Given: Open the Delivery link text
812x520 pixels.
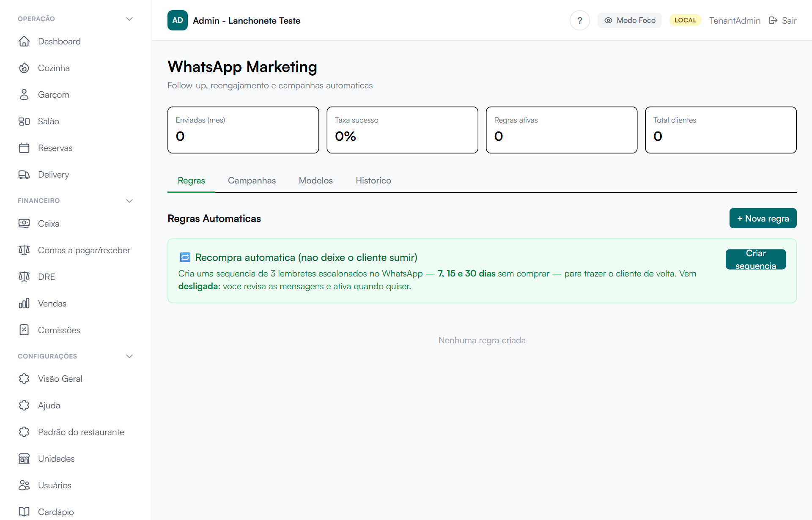Looking at the screenshot, I should pyautogui.click(x=53, y=175).
